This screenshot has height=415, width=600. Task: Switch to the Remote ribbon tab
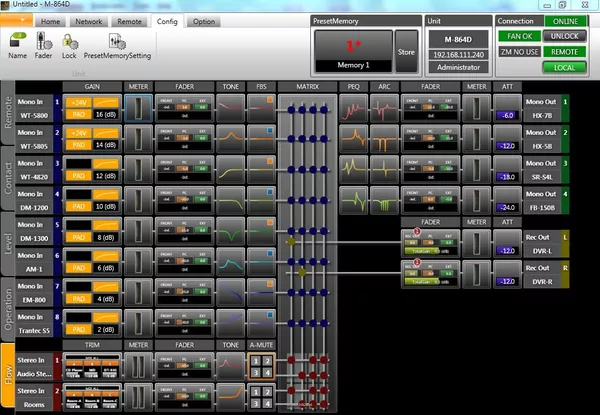(x=129, y=21)
